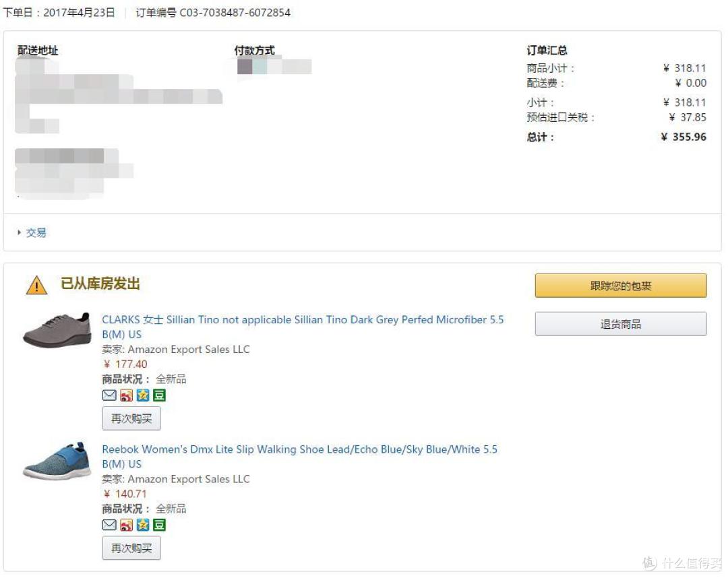Screen dimensions: 728x578
Task: Open the Reebok Dmx Lite Slip product link
Action: pyautogui.click(x=299, y=456)
